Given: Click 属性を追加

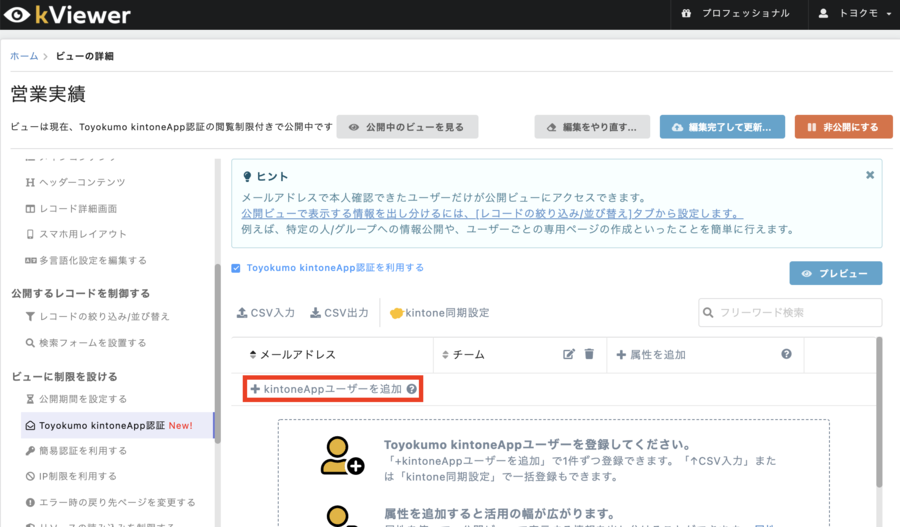Looking at the screenshot, I should click(651, 355).
